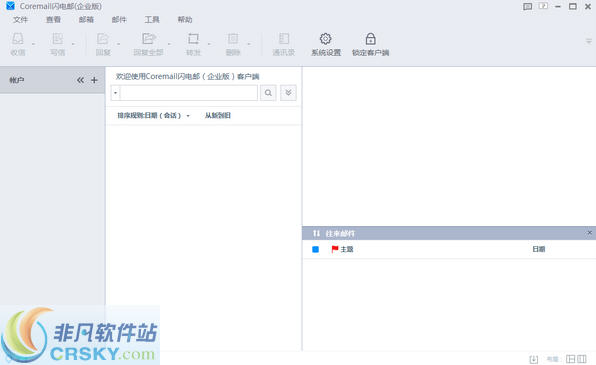Image resolution: width=596 pixels, height=365 pixels.
Task: Click the 日期 column header
Action: 539,249
